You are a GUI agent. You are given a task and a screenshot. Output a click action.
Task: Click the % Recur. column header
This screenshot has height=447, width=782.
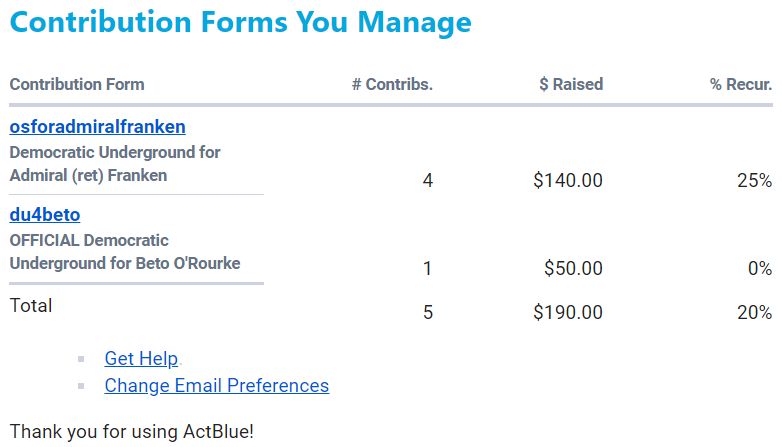[x=740, y=84]
